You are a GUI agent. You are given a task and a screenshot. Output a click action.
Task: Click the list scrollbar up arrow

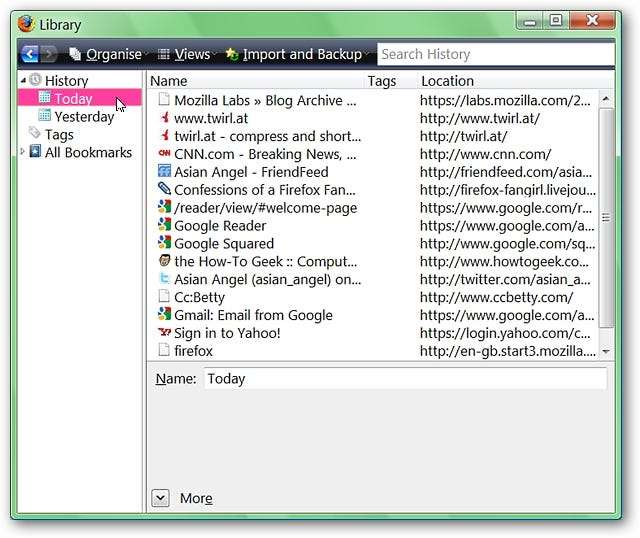click(606, 99)
